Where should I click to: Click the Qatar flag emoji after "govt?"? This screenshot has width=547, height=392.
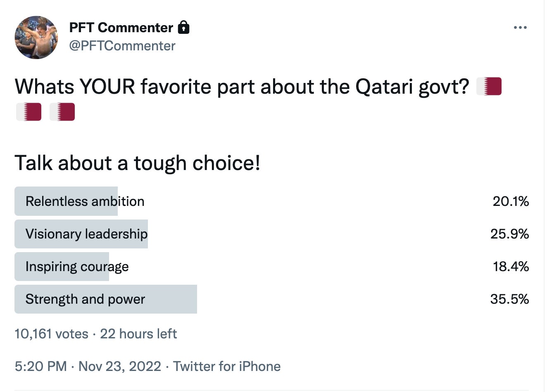[489, 87]
